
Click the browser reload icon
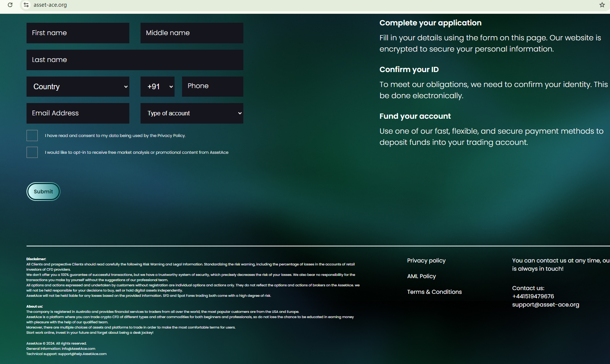10,5
